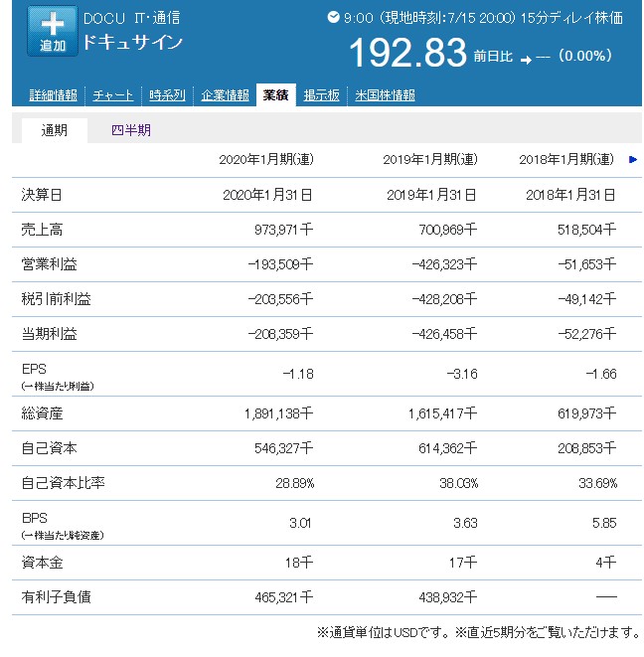This screenshot has height=657, width=644.
Task: Click the 2019年1月期(連) column header
Action: [430, 160]
